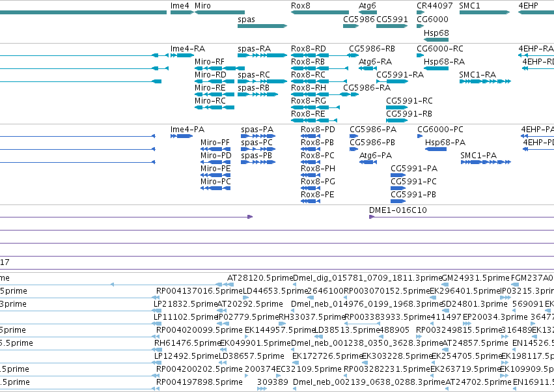This screenshot has height=392, width=554.
Task: Open the Rox8-RH transcript label
Action: [309, 88]
